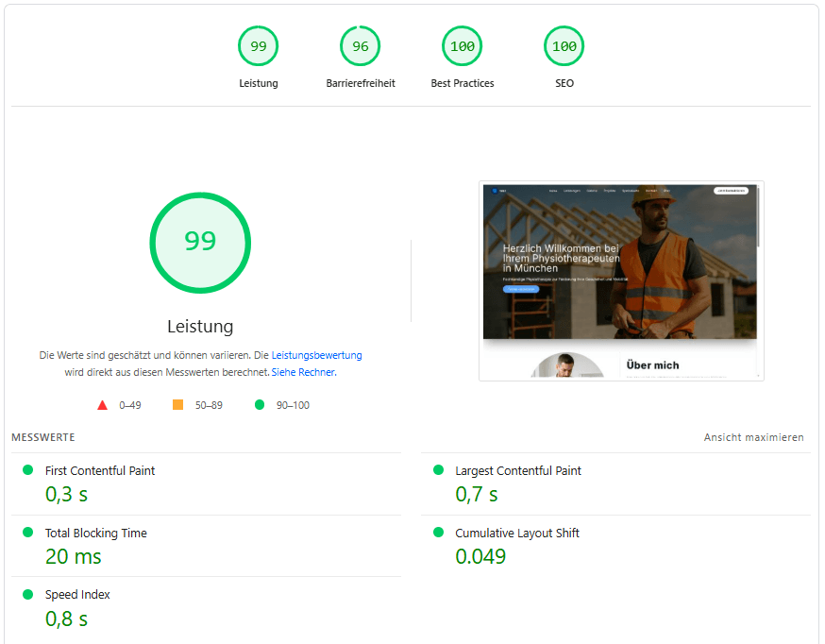The image size is (825, 644).
Task: Click the Leistung score gauge in the top row
Action: [258, 46]
